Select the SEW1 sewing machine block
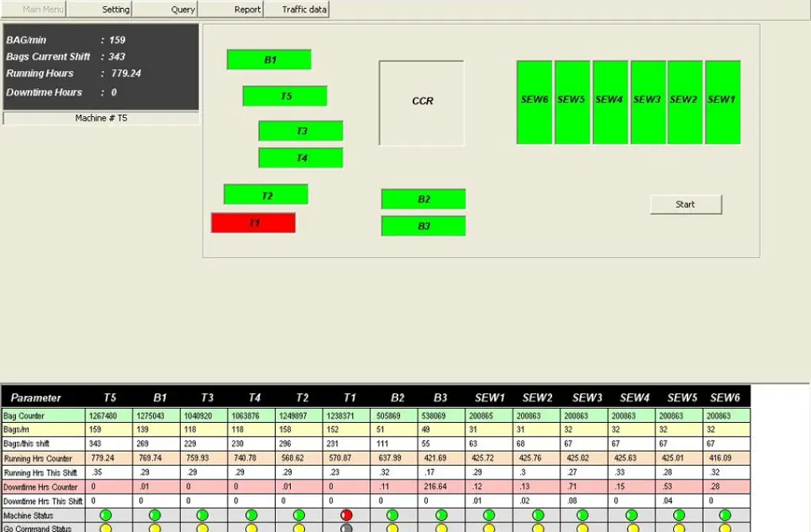This screenshot has width=811, height=532. (723, 103)
